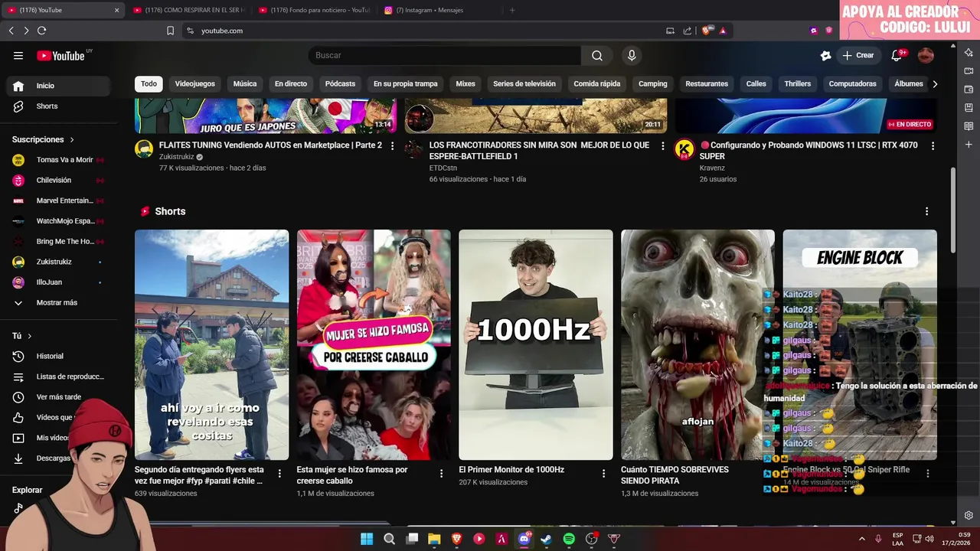980x551 pixels.
Task: Open options for El Primer Monitor short
Action: click(603, 474)
